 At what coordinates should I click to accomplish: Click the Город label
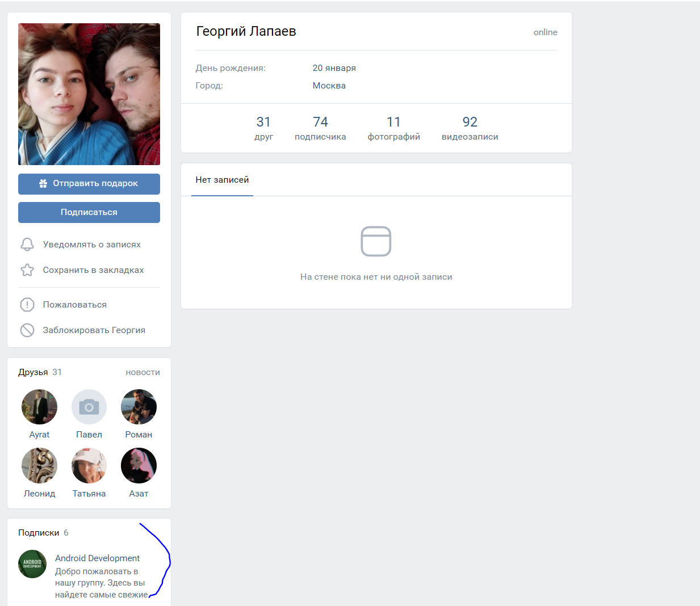point(209,86)
